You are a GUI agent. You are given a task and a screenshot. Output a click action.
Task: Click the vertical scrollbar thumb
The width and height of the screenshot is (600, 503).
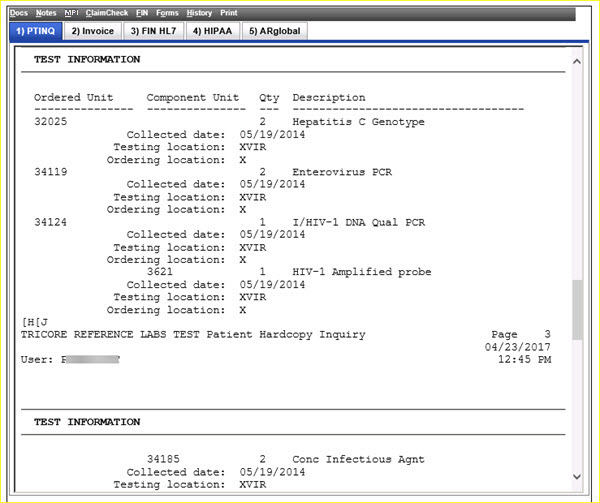(x=576, y=308)
